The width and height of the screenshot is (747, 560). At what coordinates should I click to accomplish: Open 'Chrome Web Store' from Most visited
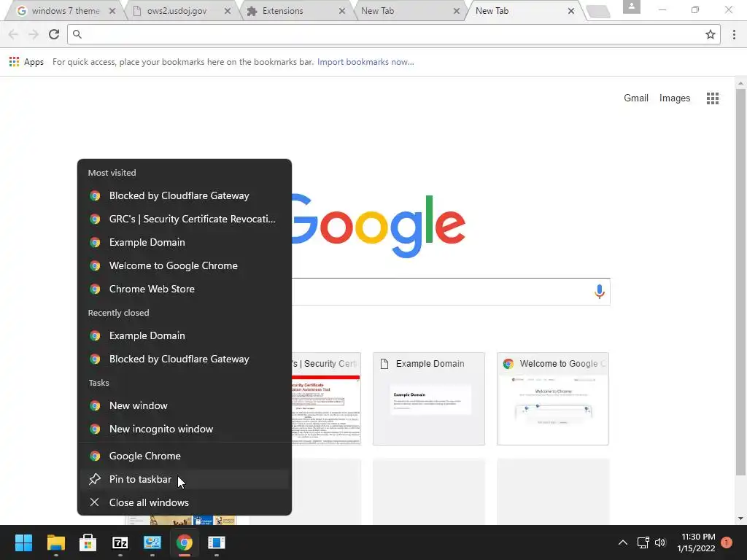tap(185, 289)
